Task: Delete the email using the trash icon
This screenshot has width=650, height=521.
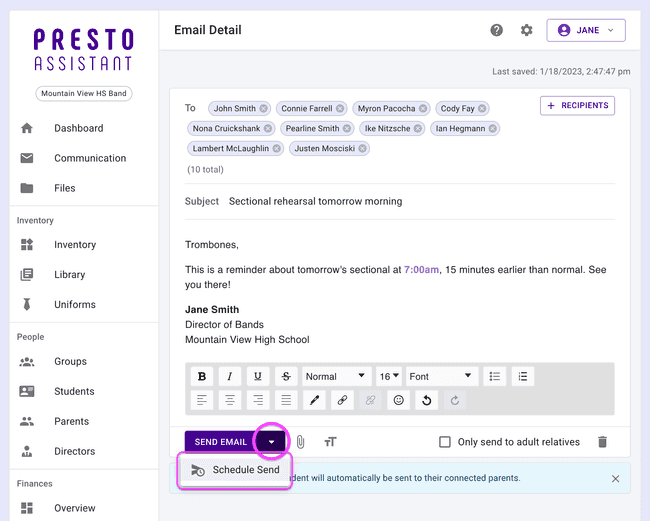Action: [602, 442]
